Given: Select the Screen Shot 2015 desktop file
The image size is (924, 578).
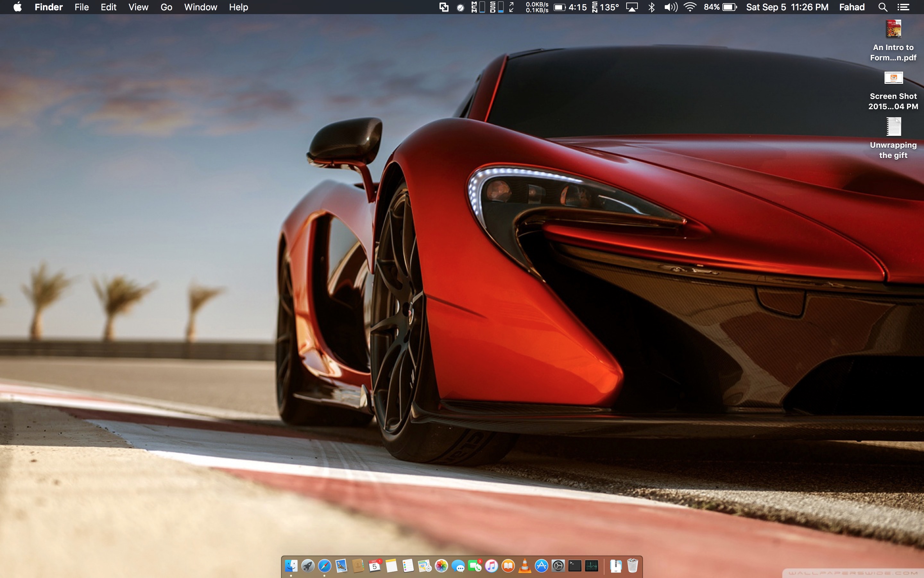Looking at the screenshot, I should [x=893, y=91].
